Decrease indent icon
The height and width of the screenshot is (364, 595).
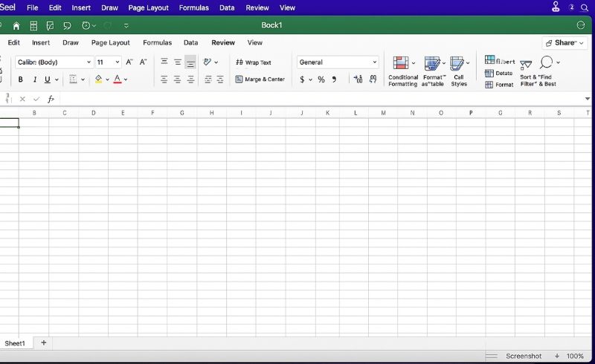tap(208, 79)
